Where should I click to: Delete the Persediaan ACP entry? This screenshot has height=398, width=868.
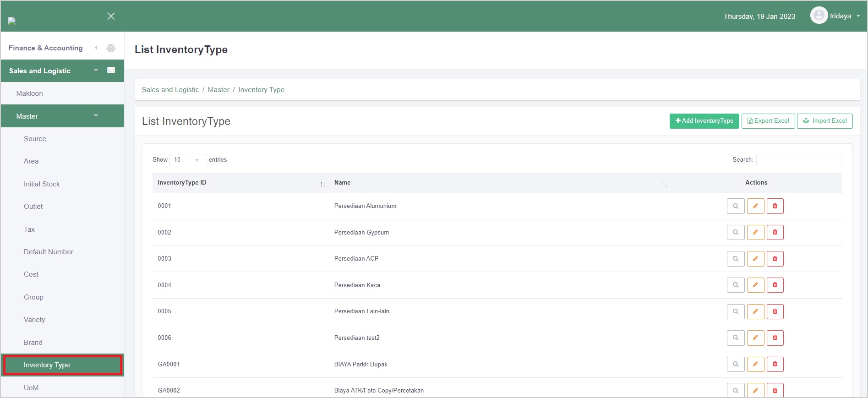[775, 259]
